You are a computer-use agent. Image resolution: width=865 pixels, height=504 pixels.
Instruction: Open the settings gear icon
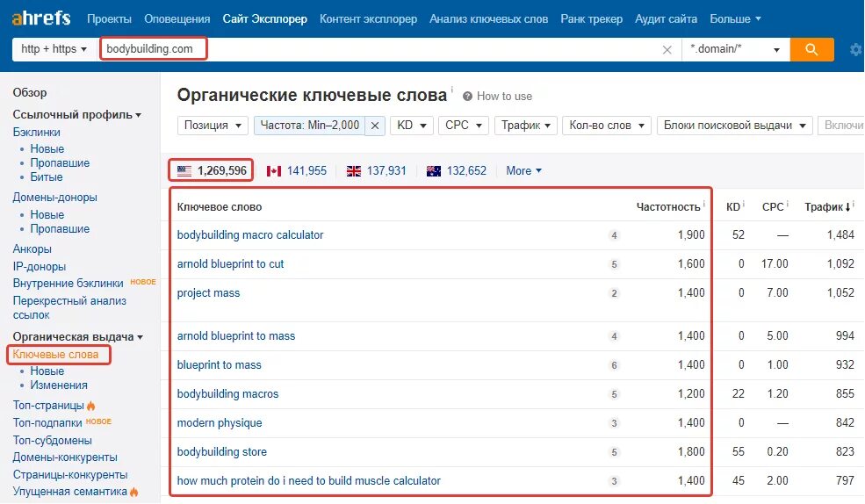855,50
